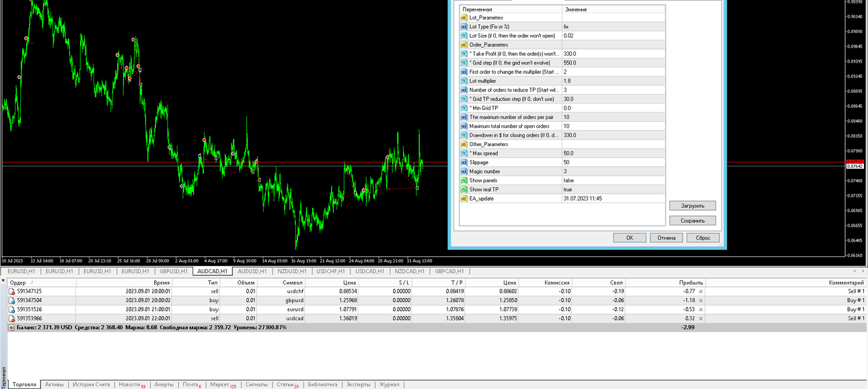Viewport: 868px width, 389px height.
Task: Switch to USDCAD,H1 chart tab
Action: pyautogui.click(x=369, y=271)
